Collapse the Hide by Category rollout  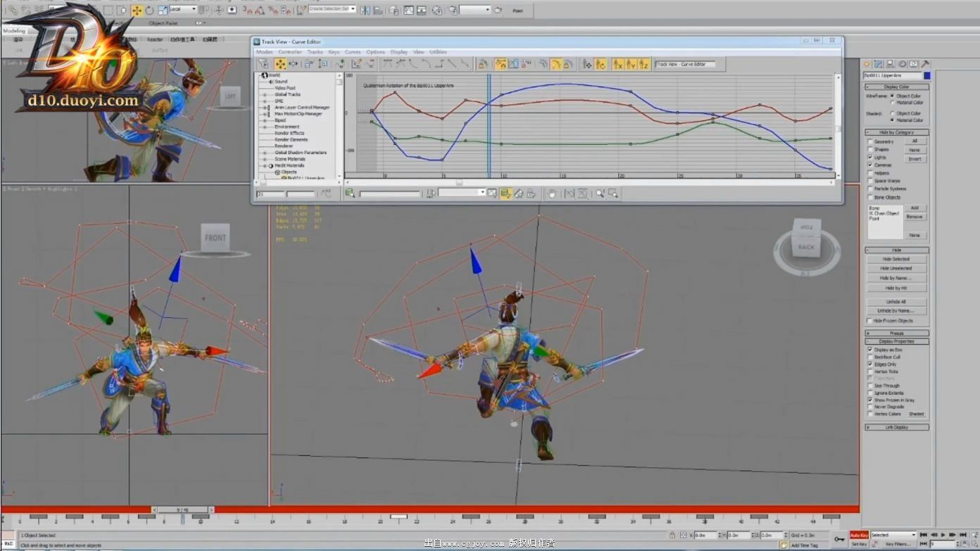click(896, 132)
